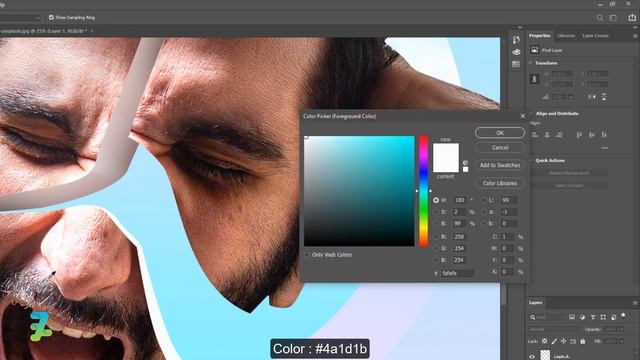The image size is (640, 360).
Task: Click the more align options ellipsis
Action: 604,148
